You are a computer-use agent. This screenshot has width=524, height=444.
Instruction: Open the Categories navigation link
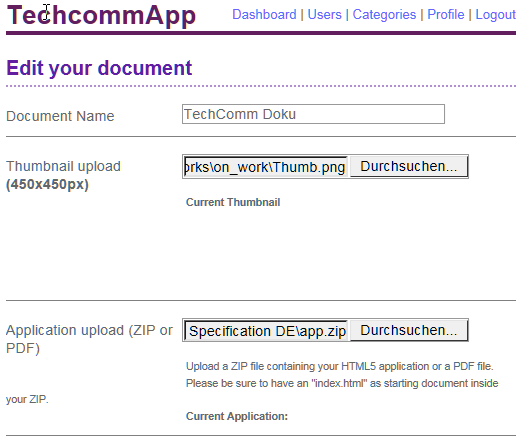[384, 15]
